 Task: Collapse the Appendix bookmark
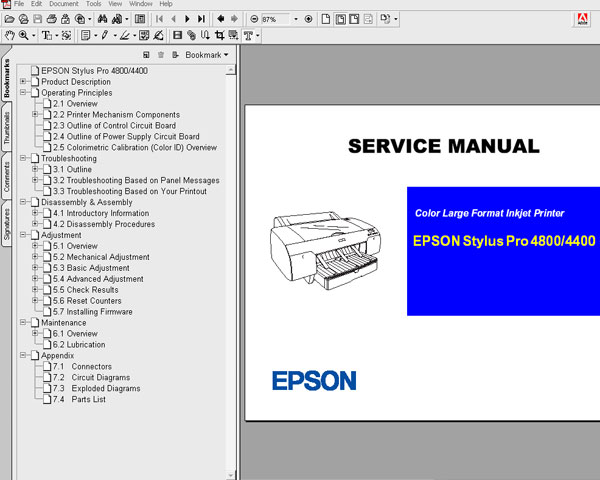click(23, 355)
